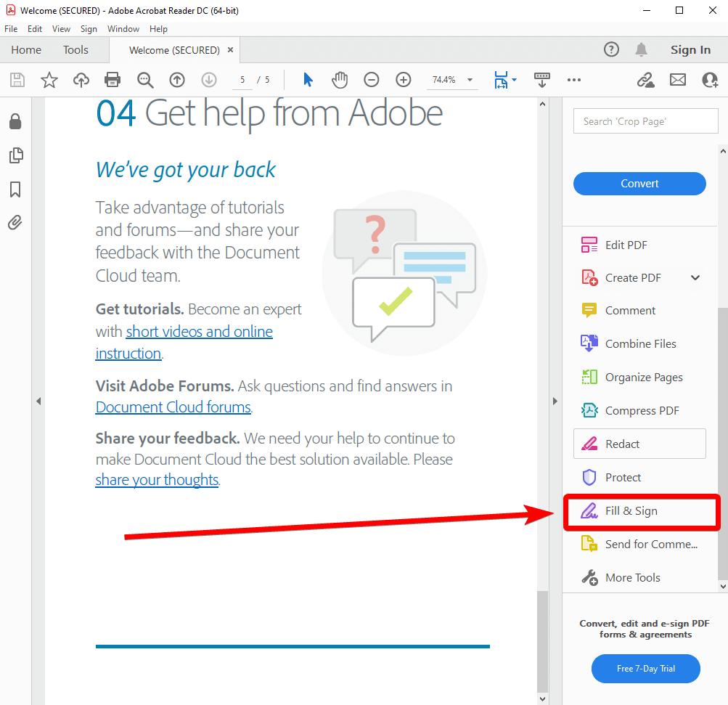Collapse the left navigation pane arrow
The width and height of the screenshot is (728, 705).
(38, 402)
